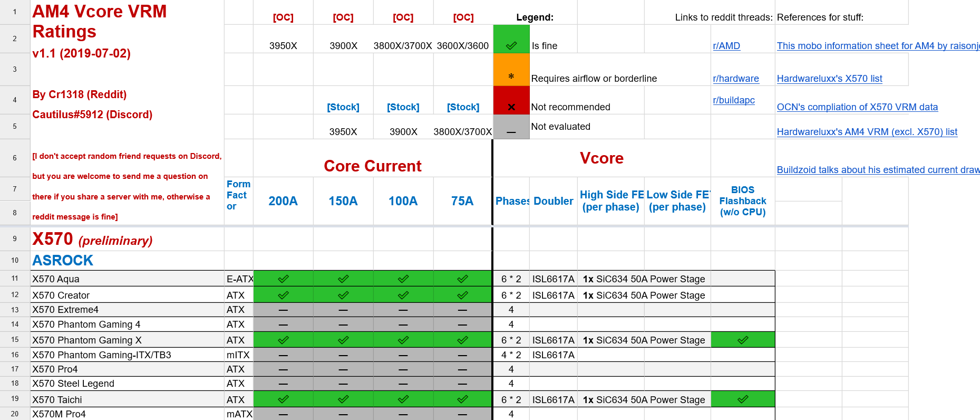980x420 pixels.
Task: Select the 'X570 Steel Legend' cell
Action: (127, 384)
